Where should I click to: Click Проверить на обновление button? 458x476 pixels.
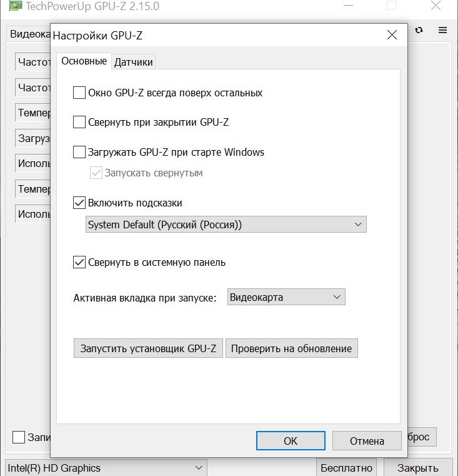(x=291, y=348)
